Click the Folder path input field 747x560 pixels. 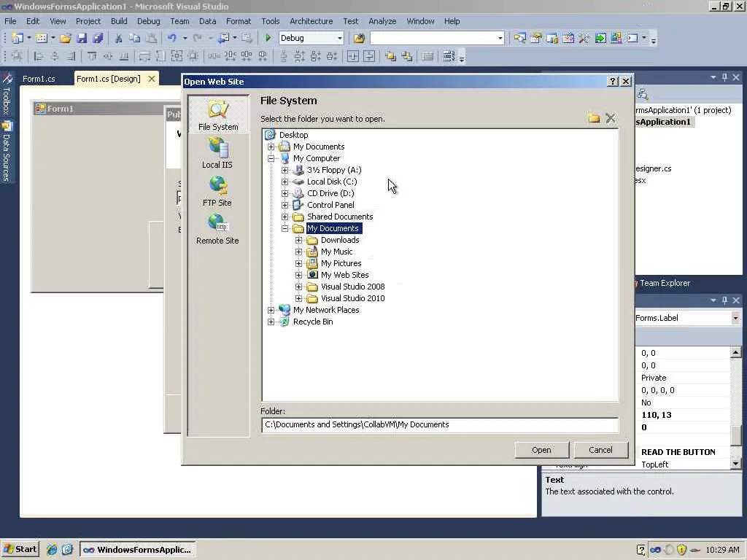[440, 425]
